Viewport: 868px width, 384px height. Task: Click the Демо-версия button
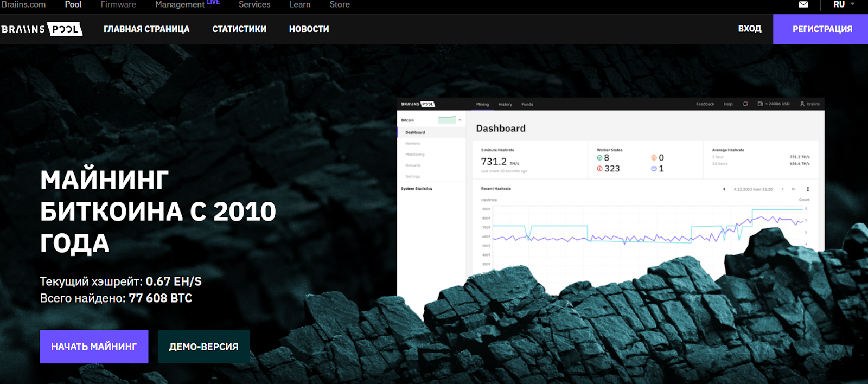[x=203, y=347]
